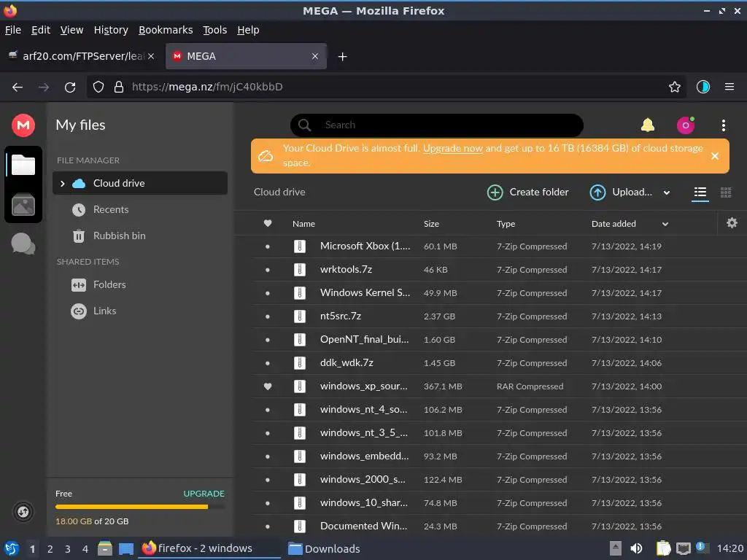Toggle favourite dot on wrktools.7z row
Image resolution: width=747 pixels, height=560 pixels.
[x=268, y=270]
